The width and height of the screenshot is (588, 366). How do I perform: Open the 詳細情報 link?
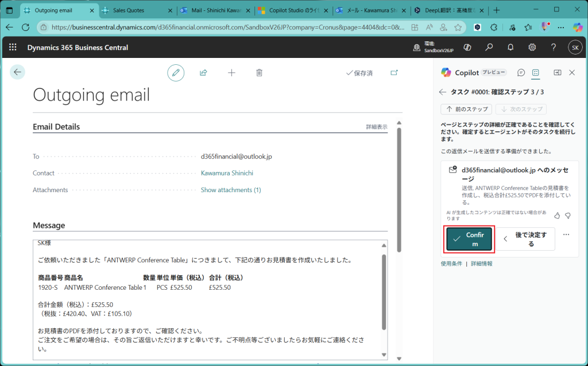pos(482,264)
